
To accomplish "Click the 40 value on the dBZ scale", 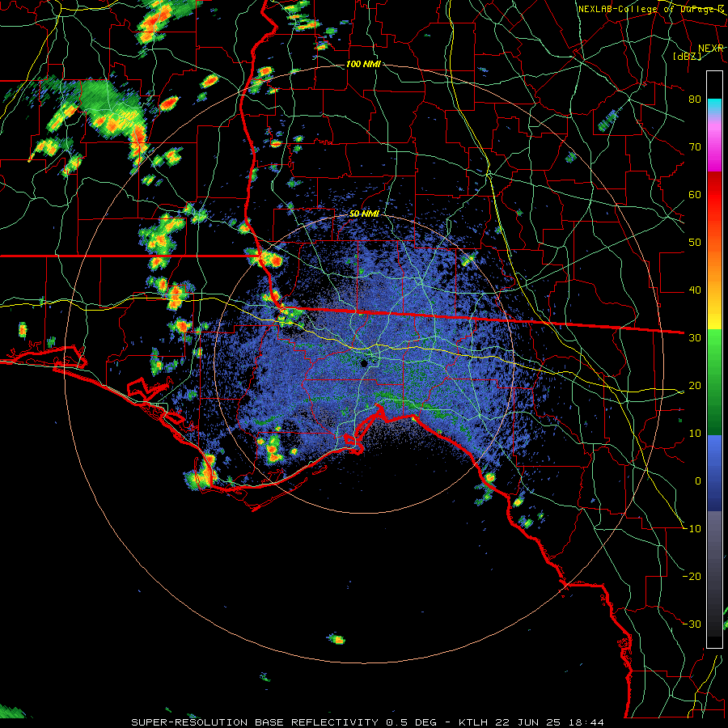I will click(695, 290).
